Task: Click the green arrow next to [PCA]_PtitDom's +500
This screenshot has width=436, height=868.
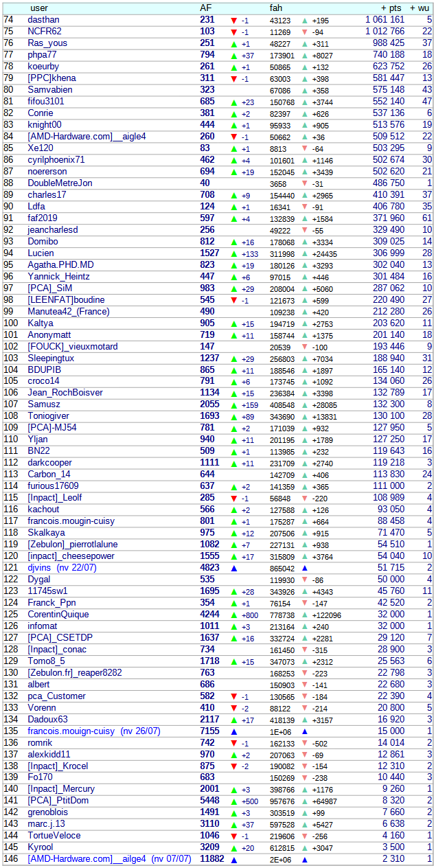Action: tap(234, 801)
